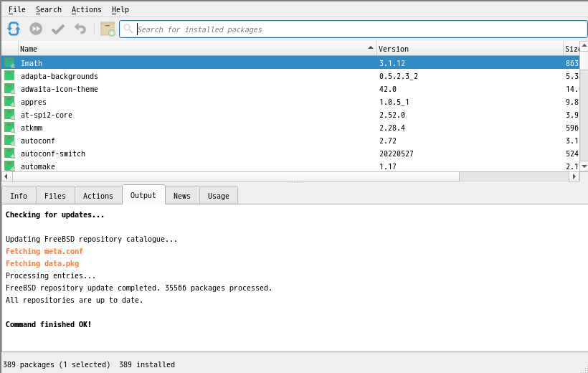Screen dimensions: 588x373
Task: Sort packages by the Name column header
Action: point(194,49)
